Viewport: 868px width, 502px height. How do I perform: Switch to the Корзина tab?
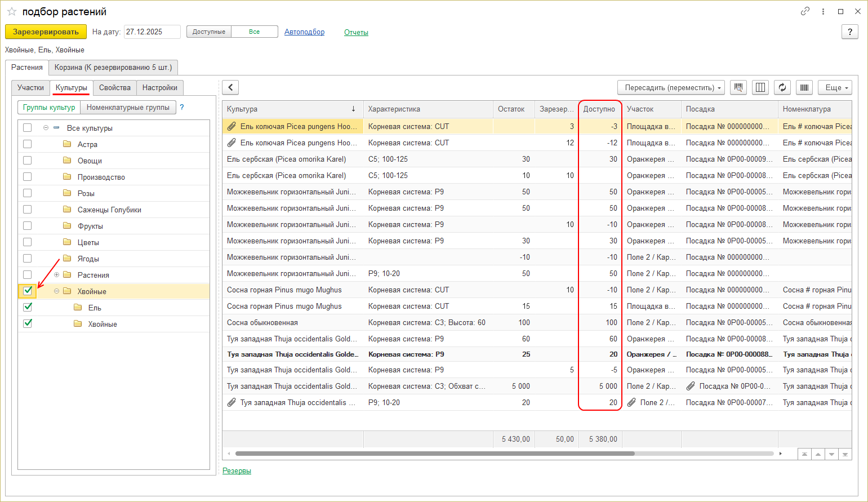click(x=113, y=67)
